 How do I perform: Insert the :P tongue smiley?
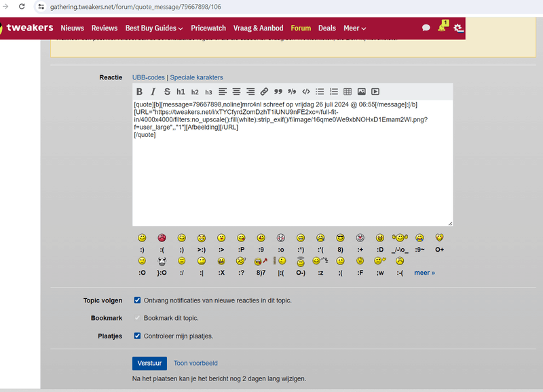point(242,238)
